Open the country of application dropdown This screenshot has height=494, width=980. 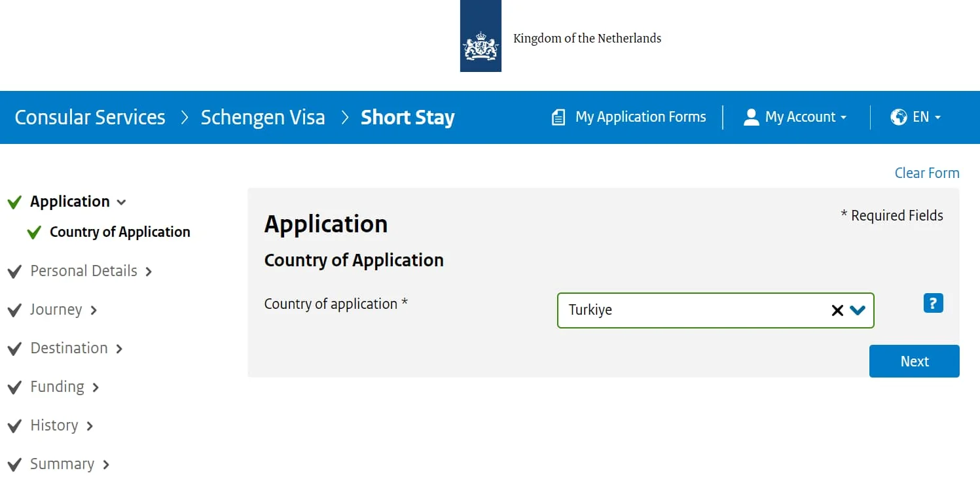[x=858, y=310]
